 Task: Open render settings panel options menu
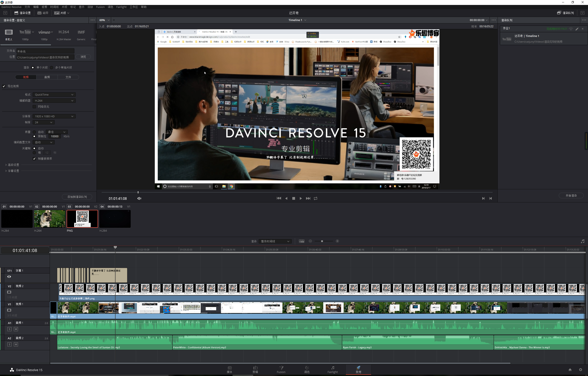coord(93,20)
